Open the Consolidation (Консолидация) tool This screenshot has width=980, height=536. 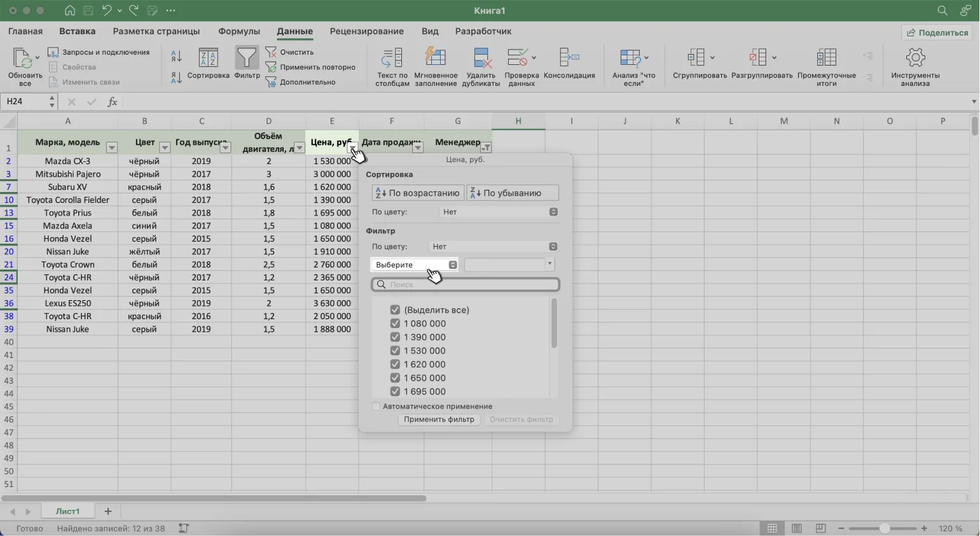(x=569, y=58)
